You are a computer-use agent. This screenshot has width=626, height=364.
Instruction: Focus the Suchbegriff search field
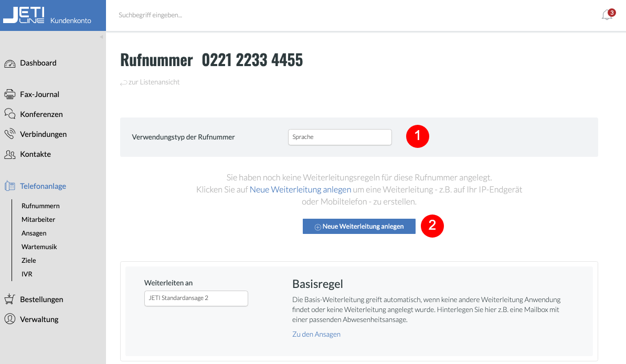[x=150, y=15]
